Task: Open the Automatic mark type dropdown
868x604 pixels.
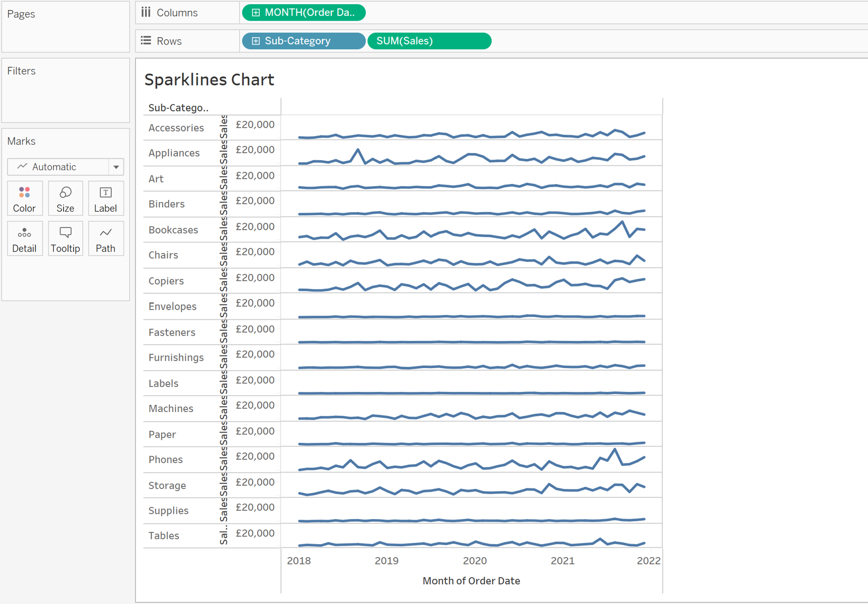Action: click(116, 167)
